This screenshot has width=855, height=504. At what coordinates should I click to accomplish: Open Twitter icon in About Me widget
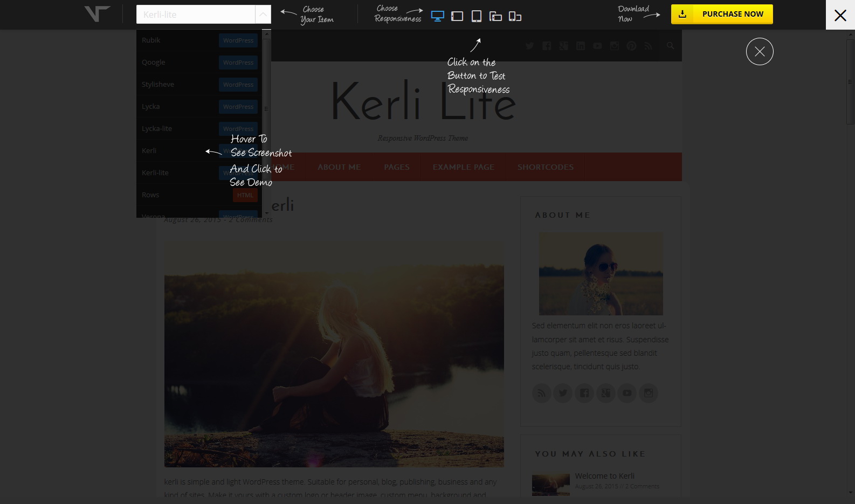pos(563,393)
